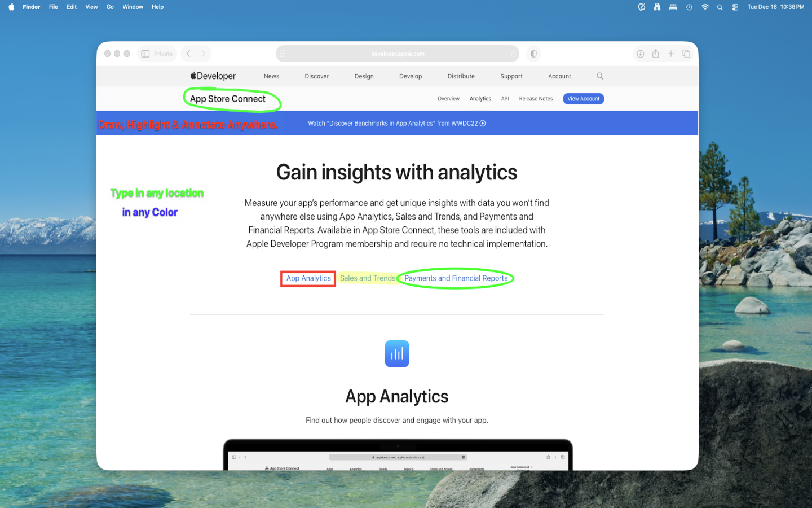
Task: Open Safari share menu
Action: click(656, 54)
